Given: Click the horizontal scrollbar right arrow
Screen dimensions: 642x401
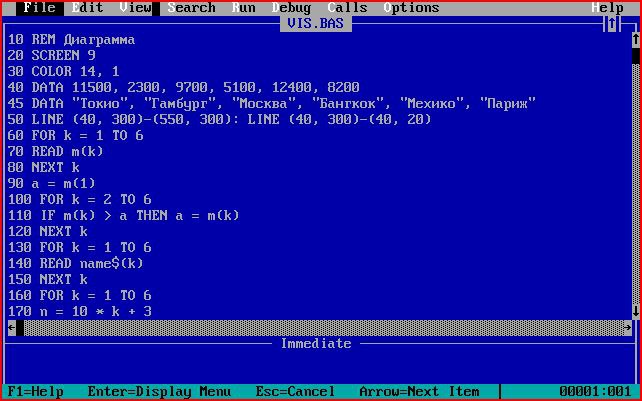Looking at the screenshot, I should coord(628,328).
